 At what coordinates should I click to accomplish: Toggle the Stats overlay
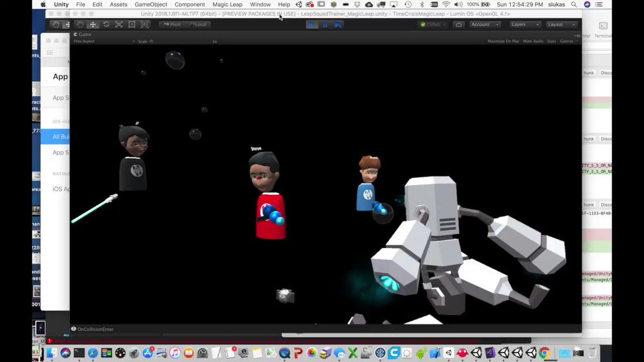point(551,41)
